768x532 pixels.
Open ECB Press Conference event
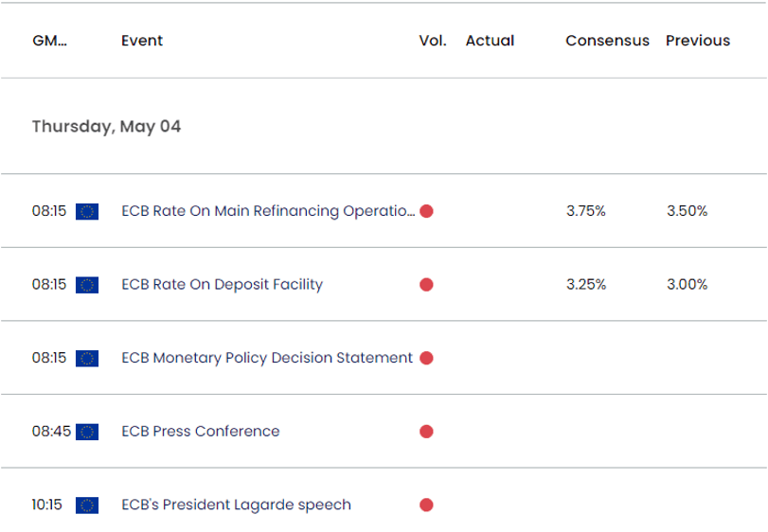[201, 432]
